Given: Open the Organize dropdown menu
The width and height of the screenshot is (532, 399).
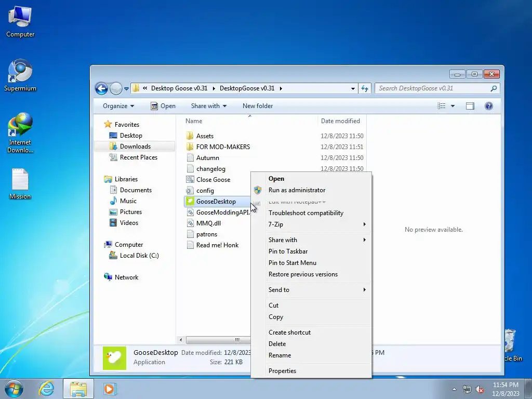Looking at the screenshot, I should 118,106.
